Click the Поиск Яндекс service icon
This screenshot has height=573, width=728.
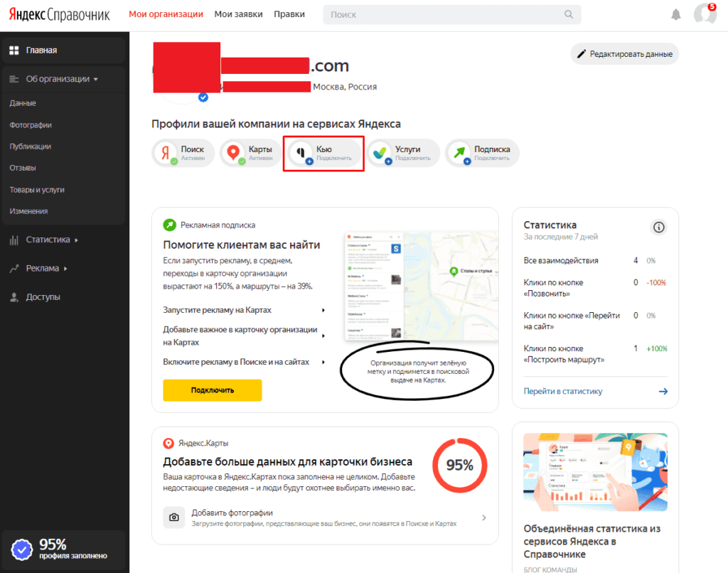pos(166,153)
